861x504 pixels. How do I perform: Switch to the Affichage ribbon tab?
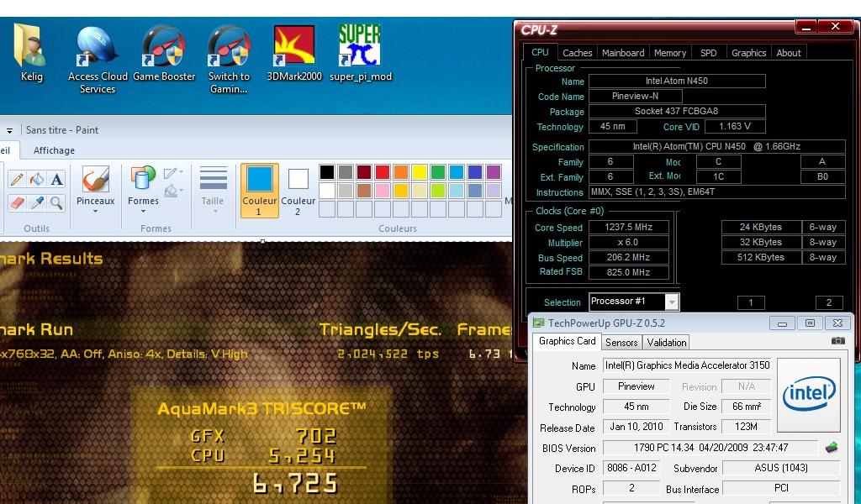click(x=54, y=150)
